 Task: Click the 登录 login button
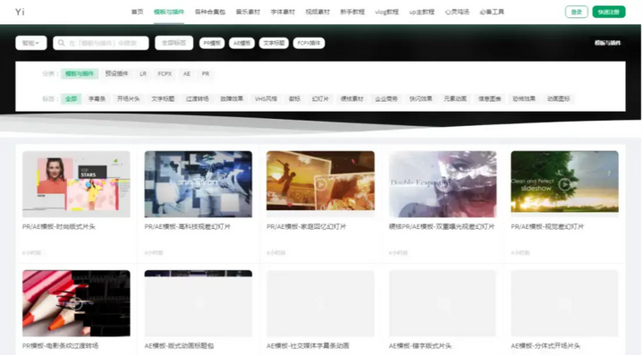click(576, 12)
